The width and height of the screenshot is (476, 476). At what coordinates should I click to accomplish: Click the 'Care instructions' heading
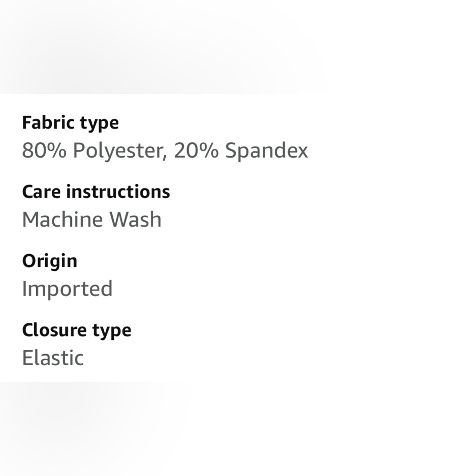pyautogui.click(x=96, y=191)
